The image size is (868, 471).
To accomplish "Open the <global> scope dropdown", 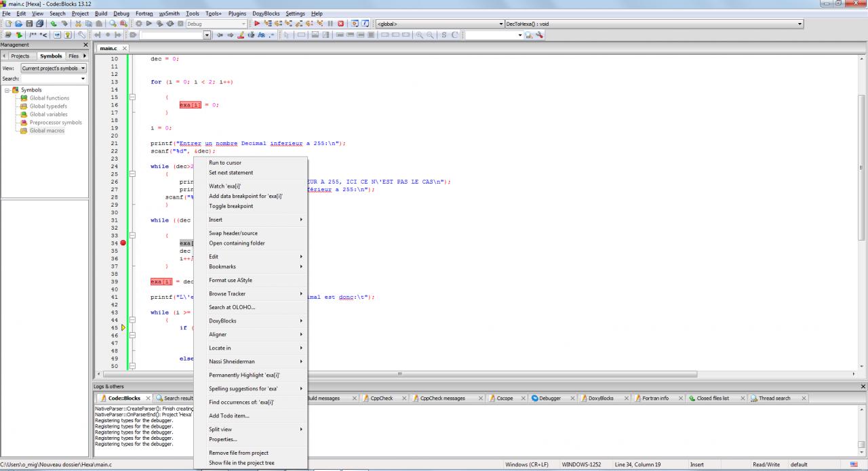I will pos(500,24).
